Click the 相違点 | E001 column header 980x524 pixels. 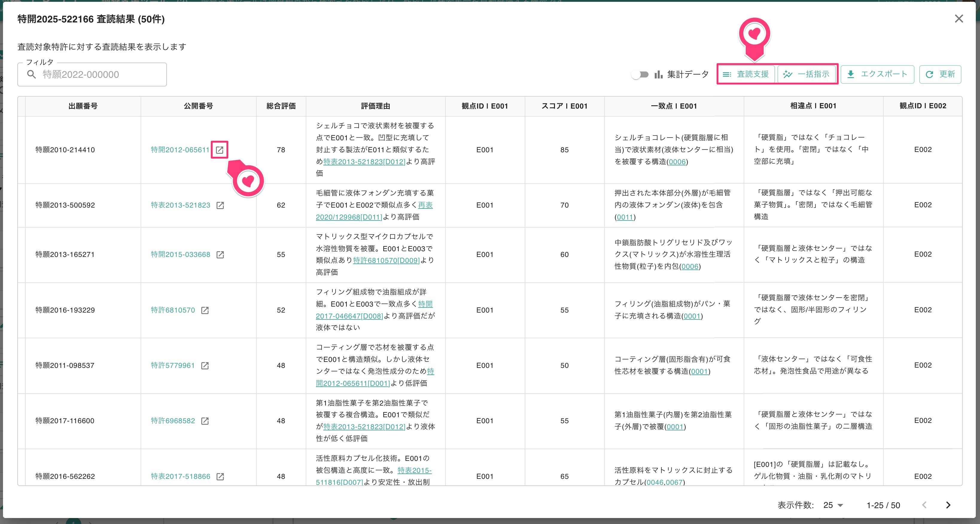pos(813,106)
